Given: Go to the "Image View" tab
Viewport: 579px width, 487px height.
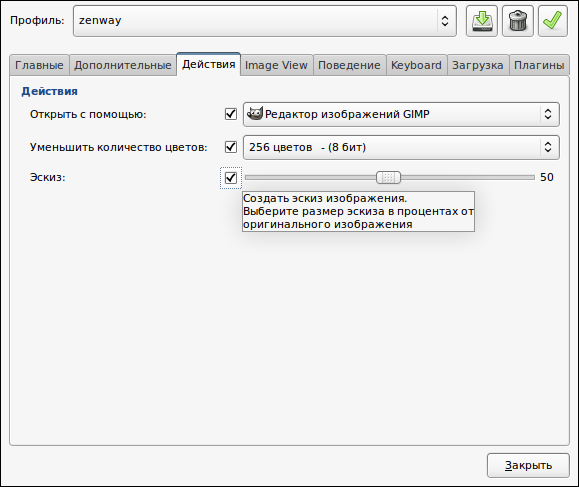Looking at the screenshot, I should coord(276,65).
